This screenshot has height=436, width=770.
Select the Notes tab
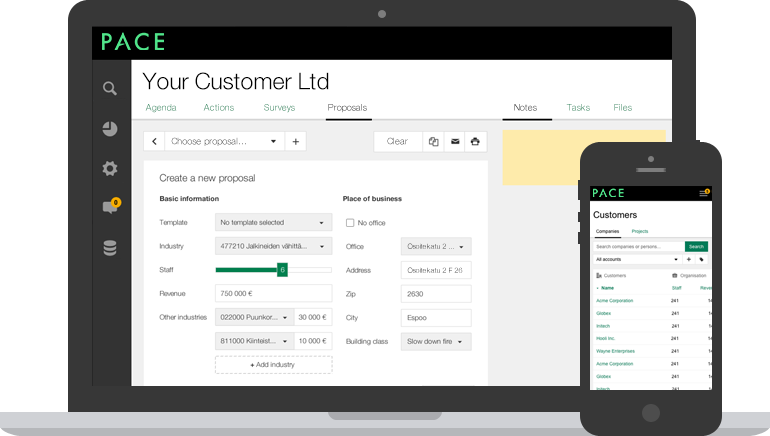[x=525, y=108]
